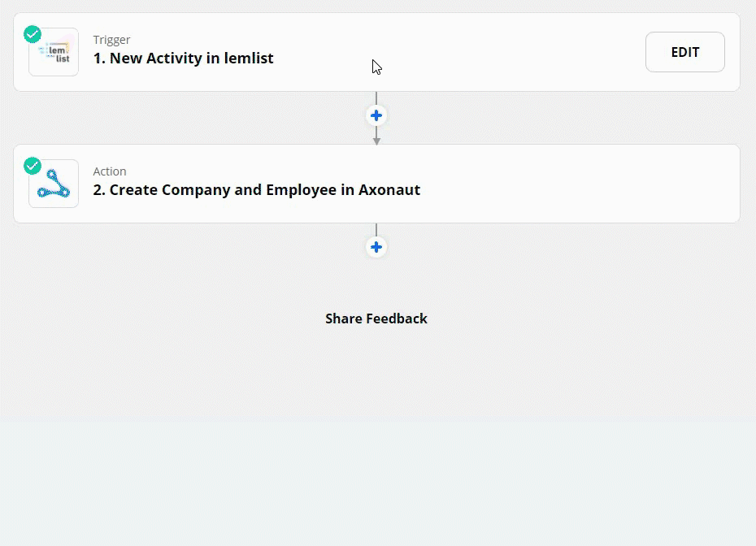Add a step between trigger and action
The image size is (756, 546).
(376, 115)
